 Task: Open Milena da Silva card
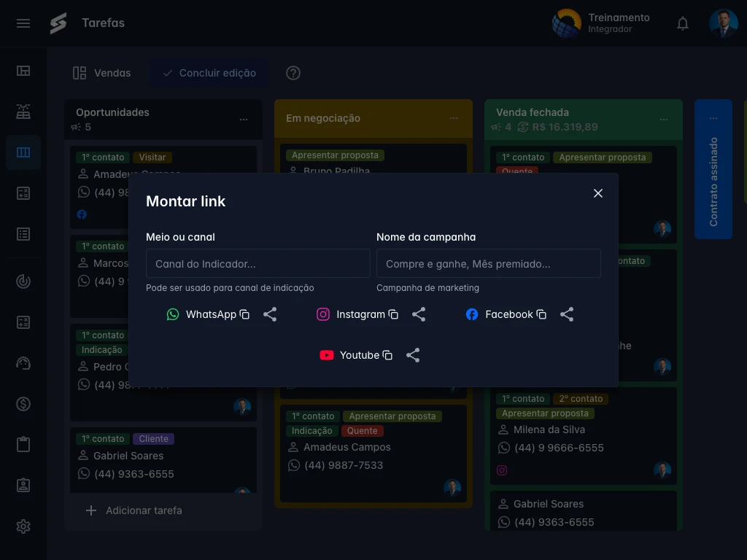(584, 436)
